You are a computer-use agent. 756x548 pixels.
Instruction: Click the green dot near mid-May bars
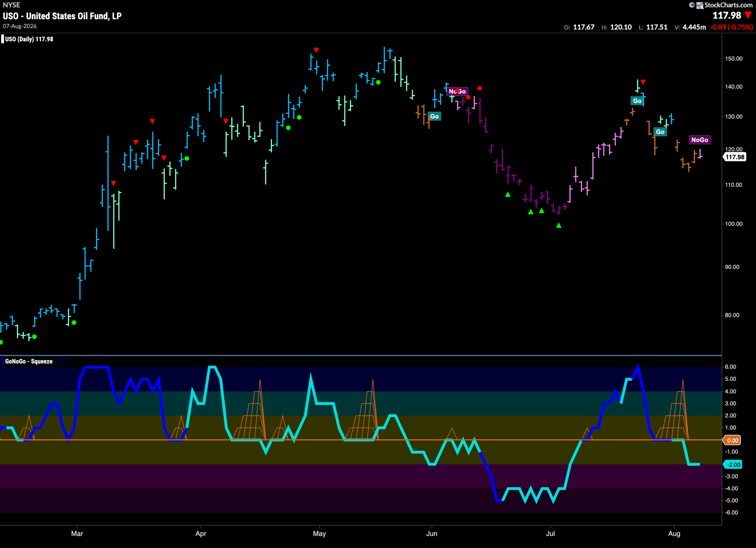pyautogui.click(x=378, y=82)
